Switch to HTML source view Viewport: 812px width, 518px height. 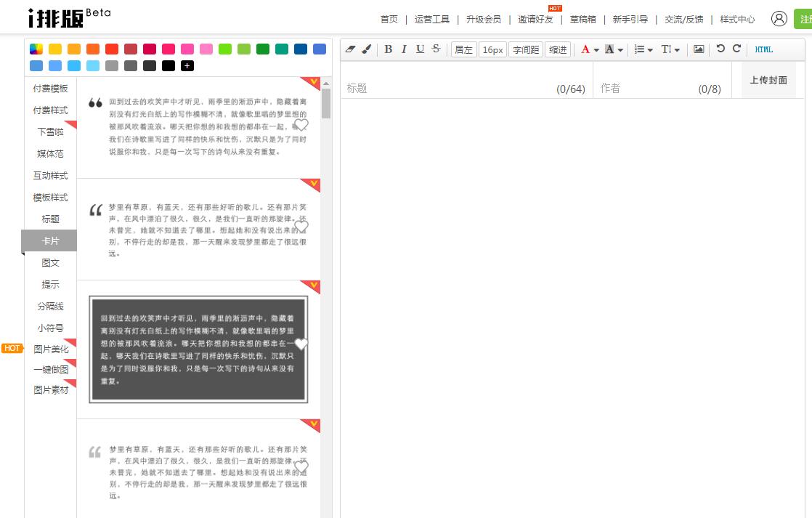point(764,49)
